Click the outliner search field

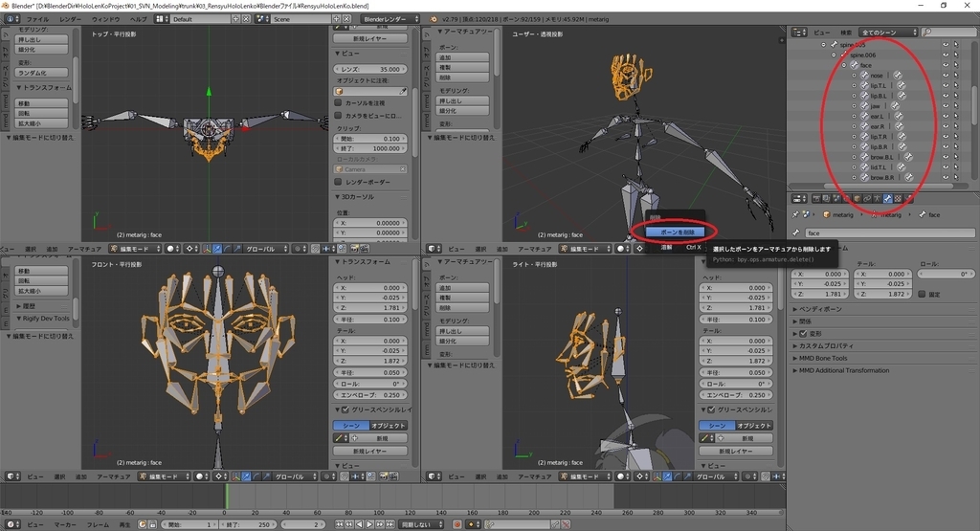pos(947,33)
